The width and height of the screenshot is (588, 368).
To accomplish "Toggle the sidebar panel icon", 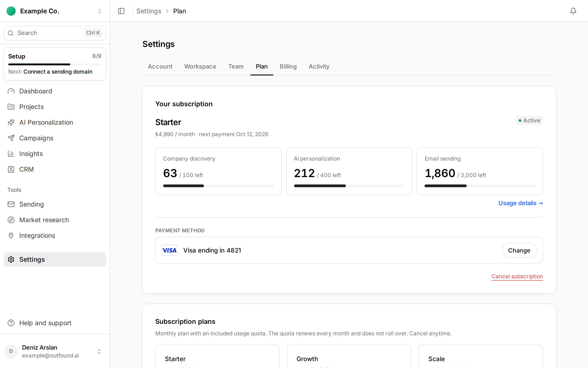I will 121,11.
